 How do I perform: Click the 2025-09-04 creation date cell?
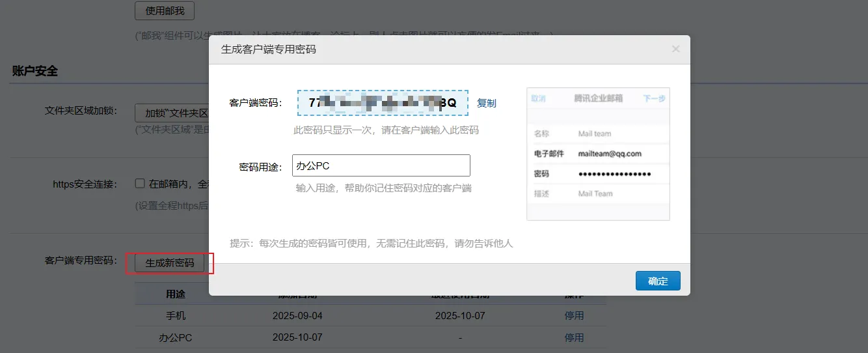tap(297, 315)
